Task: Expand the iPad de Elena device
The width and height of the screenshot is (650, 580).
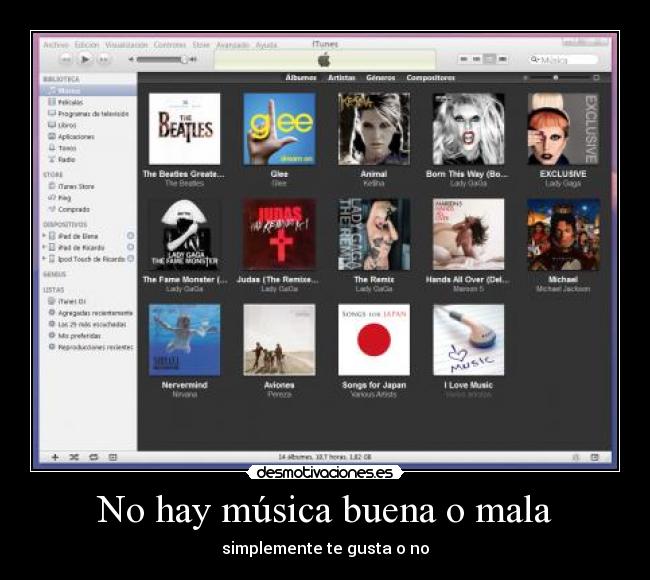Action: coord(44,235)
